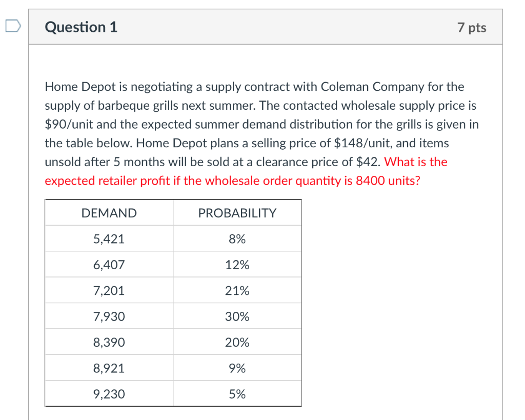
Task: Click the 5% probability cell
Action: [237, 394]
